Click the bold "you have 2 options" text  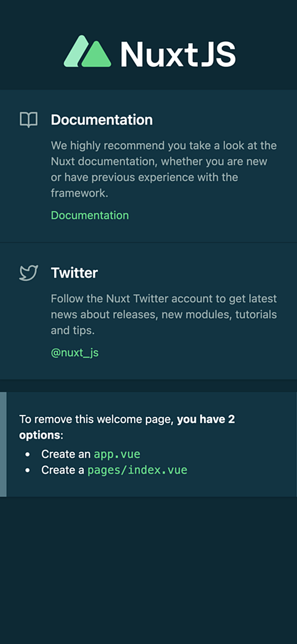[x=127, y=428]
